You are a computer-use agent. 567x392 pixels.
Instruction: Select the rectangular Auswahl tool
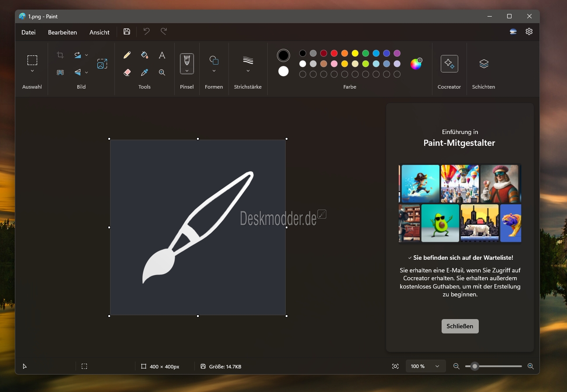tap(32, 60)
